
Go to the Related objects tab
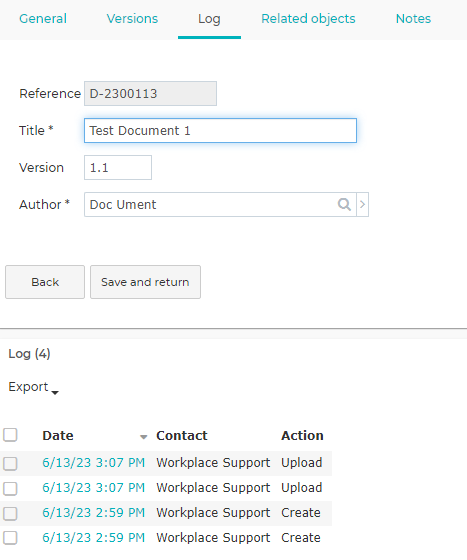(308, 19)
